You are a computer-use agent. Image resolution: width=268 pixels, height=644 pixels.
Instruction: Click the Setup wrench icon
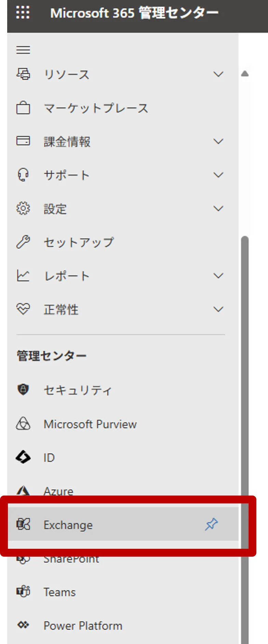[23, 242]
